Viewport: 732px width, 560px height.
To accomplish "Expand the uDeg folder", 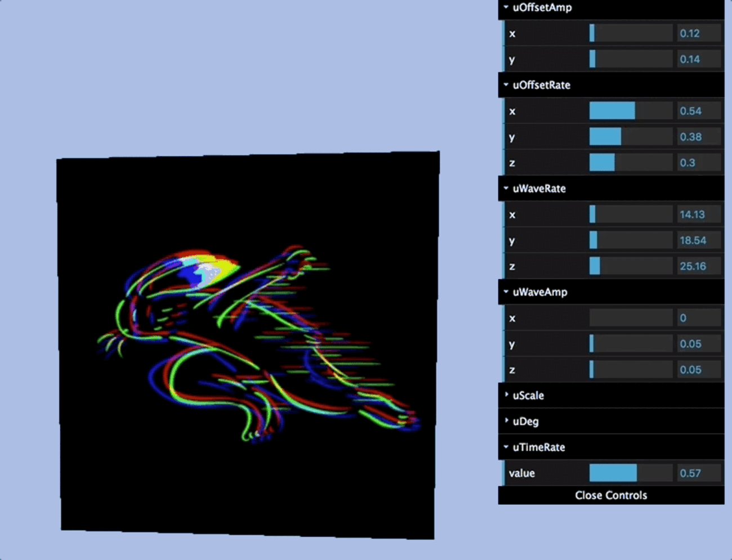I will [525, 422].
